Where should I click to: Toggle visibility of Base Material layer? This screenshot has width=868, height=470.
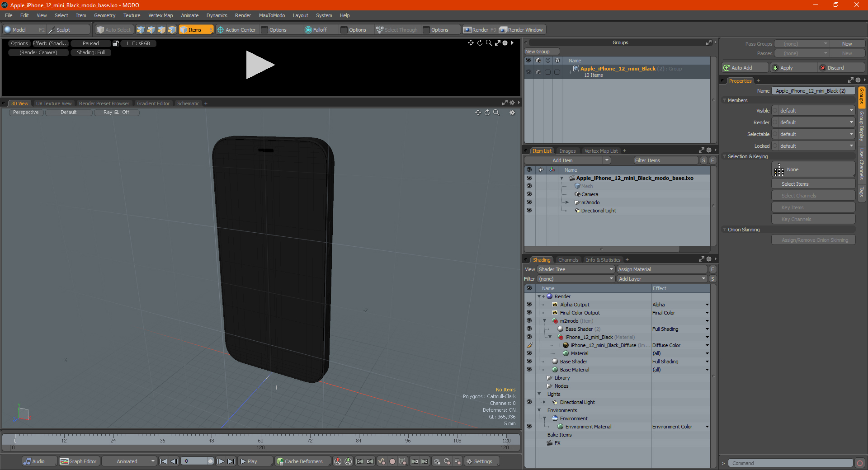point(529,370)
